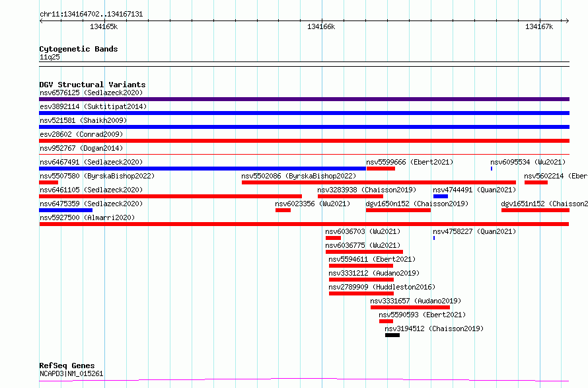Open the nsv521581 (Shaikh2009) variant
588x388 pixels.
tap(83, 120)
